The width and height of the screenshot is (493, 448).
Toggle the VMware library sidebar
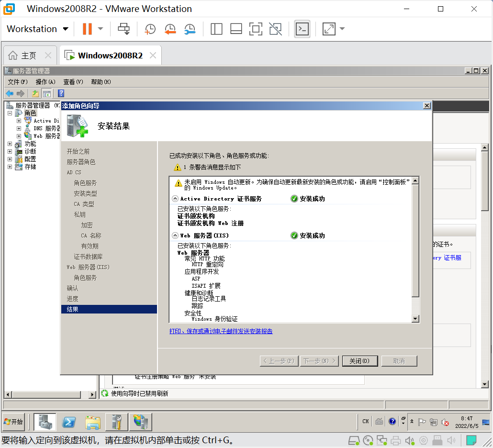[216, 29]
